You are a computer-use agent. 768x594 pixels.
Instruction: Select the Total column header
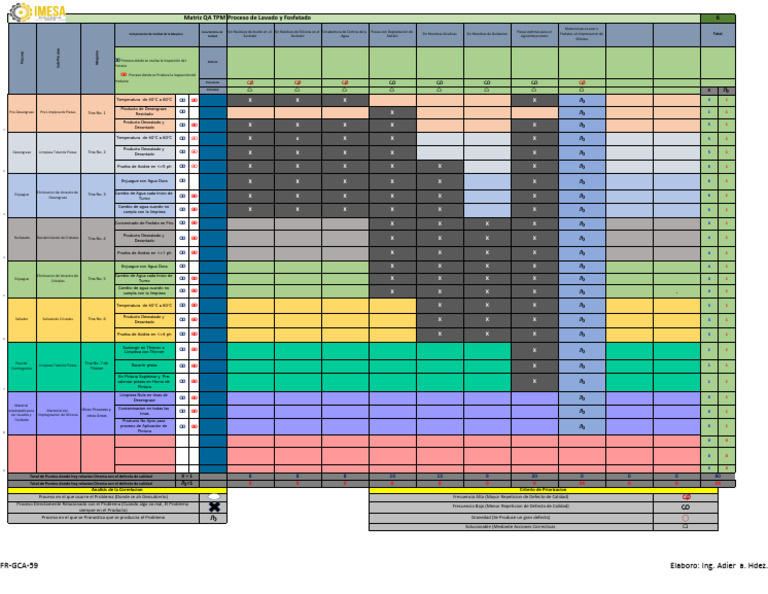718,34
